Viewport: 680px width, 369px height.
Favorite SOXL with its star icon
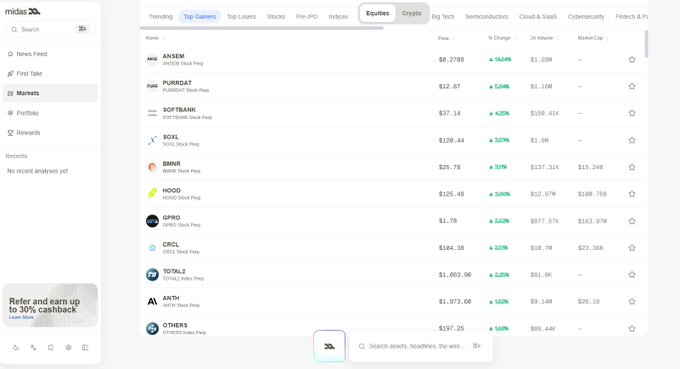coord(632,140)
